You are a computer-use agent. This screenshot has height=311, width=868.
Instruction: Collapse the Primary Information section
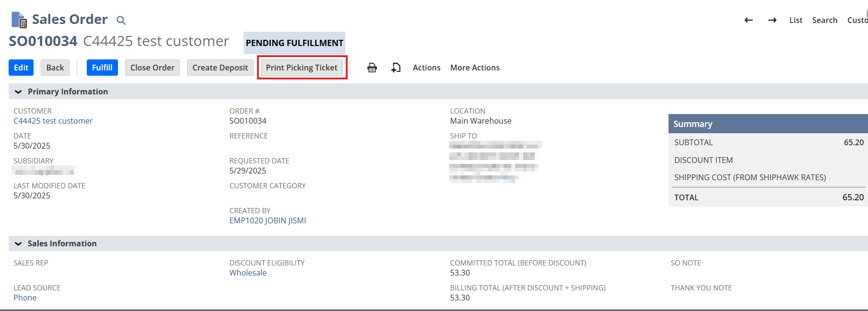point(18,92)
